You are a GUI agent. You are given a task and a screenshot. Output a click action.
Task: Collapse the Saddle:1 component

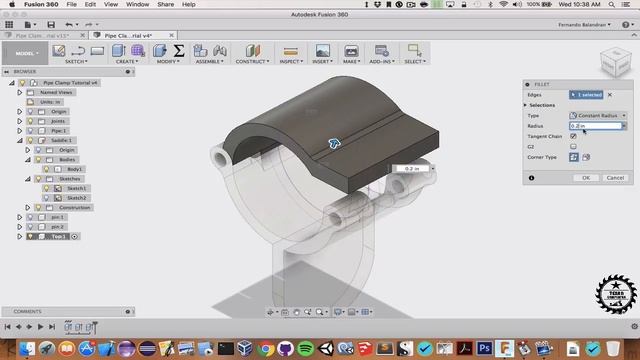coord(20,140)
